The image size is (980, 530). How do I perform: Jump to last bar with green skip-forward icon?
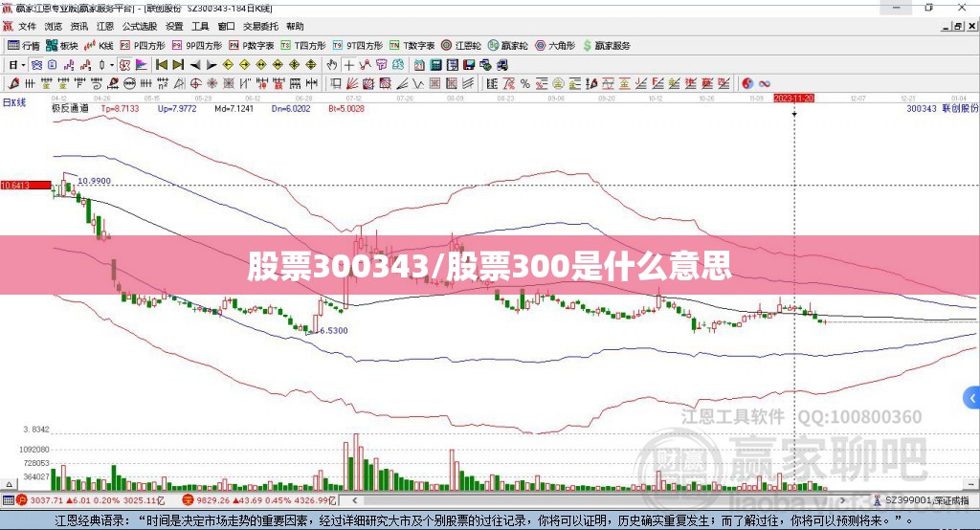pos(178,65)
